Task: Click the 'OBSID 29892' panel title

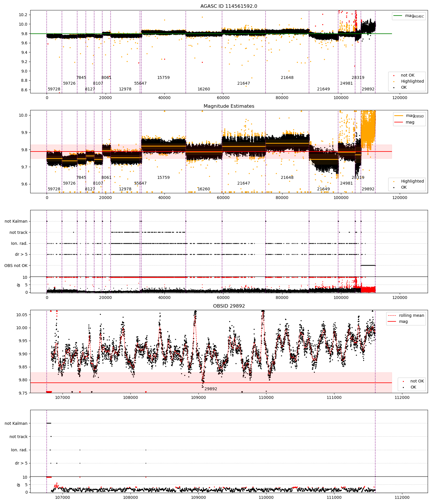Action: [x=229, y=306]
